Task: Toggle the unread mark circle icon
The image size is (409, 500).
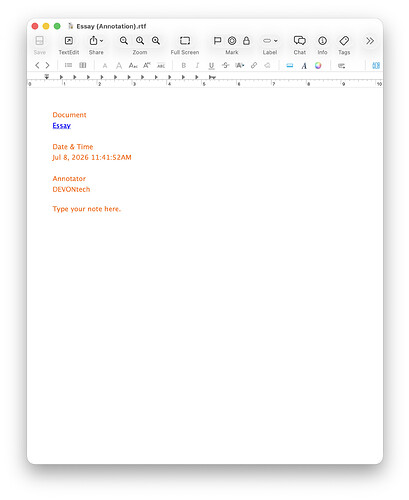Action: [232, 41]
